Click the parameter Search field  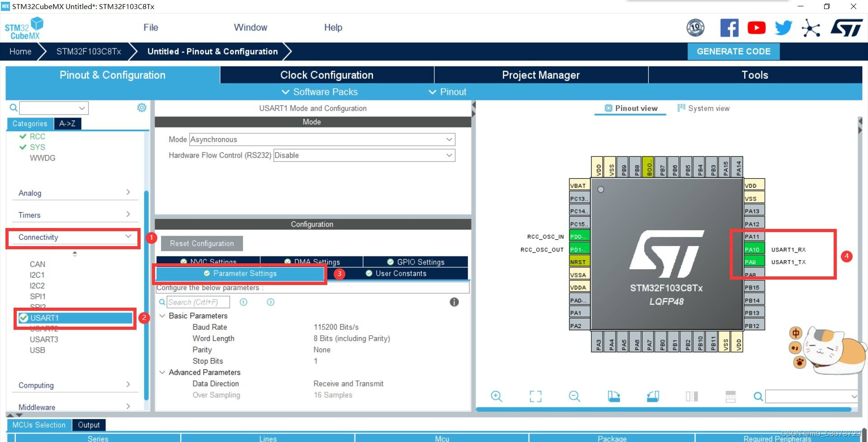point(198,302)
